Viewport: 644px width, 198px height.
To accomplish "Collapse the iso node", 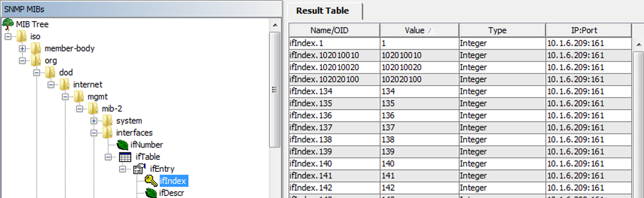I will [8, 36].
